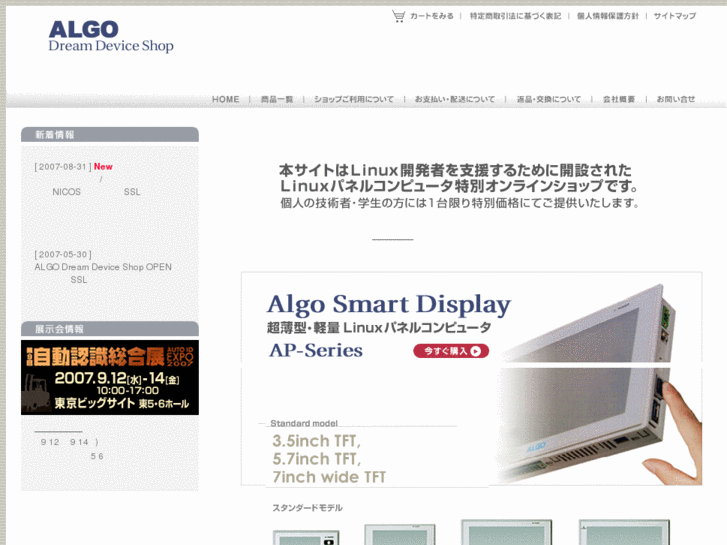Click the Algo Smart Display banner title

tap(389, 304)
